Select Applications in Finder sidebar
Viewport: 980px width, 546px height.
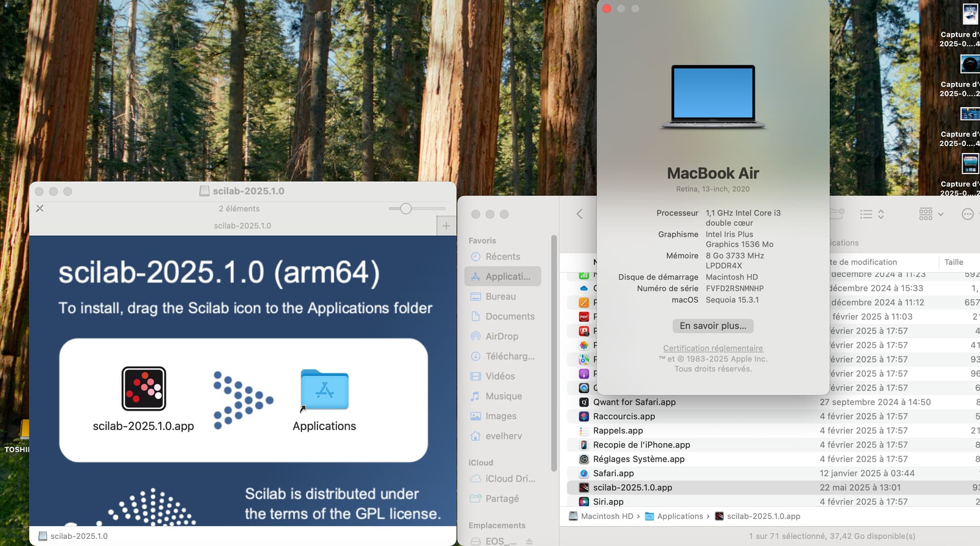point(503,277)
